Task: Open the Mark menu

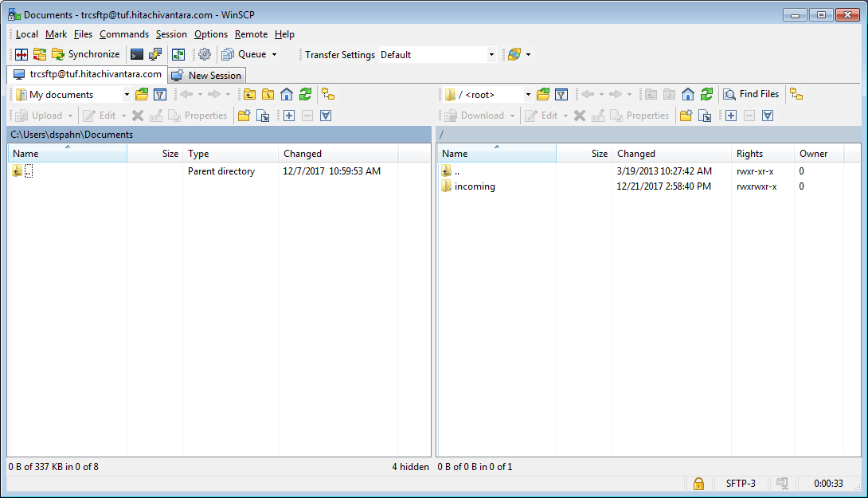Action: (x=56, y=34)
